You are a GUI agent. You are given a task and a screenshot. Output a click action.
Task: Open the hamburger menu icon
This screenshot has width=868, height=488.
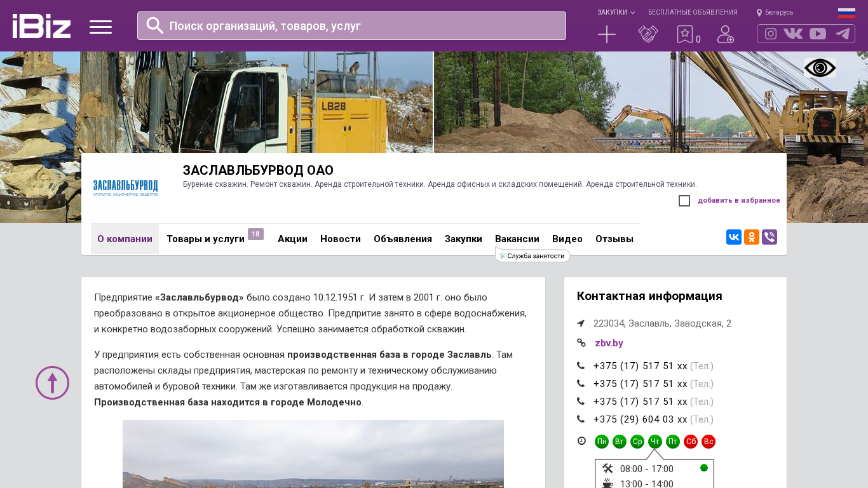click(x=100, y=27)
